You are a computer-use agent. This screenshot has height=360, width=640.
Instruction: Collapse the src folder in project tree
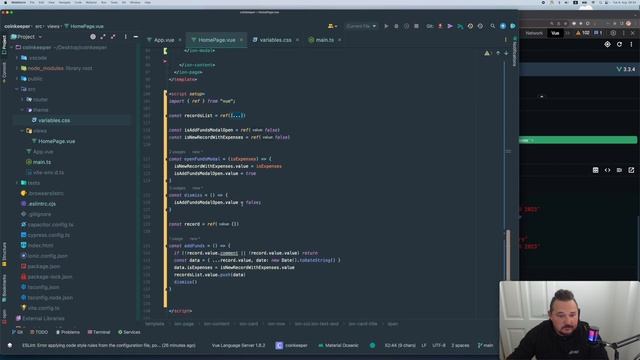click(17, 89)
